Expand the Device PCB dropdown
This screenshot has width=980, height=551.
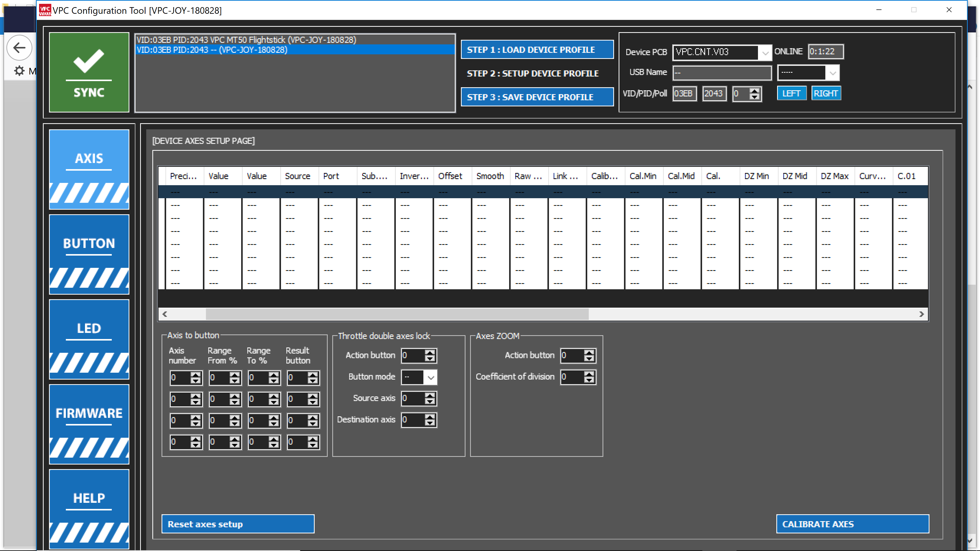[765, 53]
